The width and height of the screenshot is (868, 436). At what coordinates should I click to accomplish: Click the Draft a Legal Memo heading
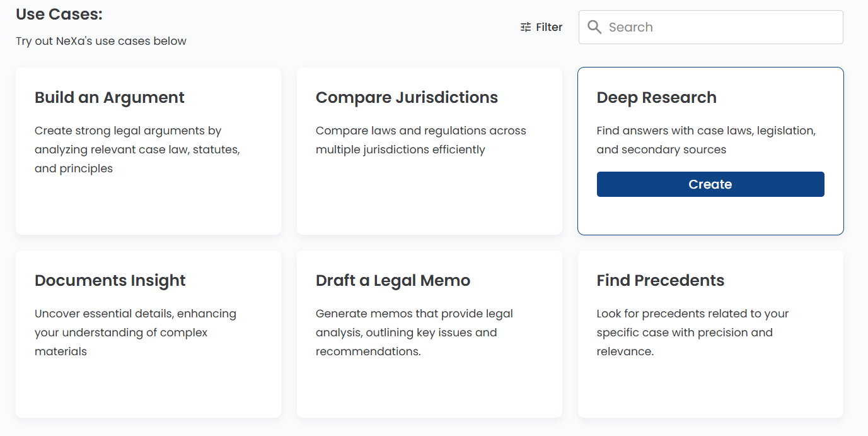click(x=393, y=281)
